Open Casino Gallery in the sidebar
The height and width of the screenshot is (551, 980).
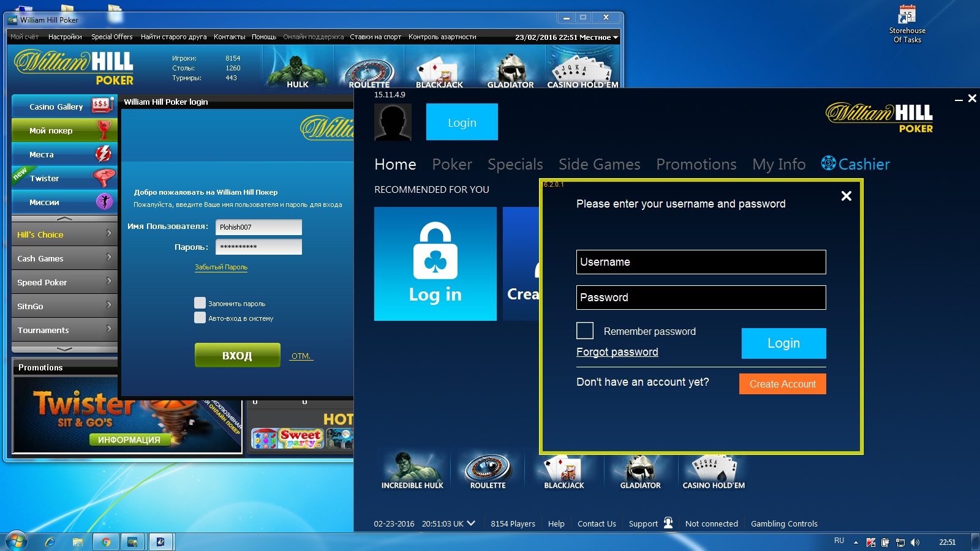[64, 106]
